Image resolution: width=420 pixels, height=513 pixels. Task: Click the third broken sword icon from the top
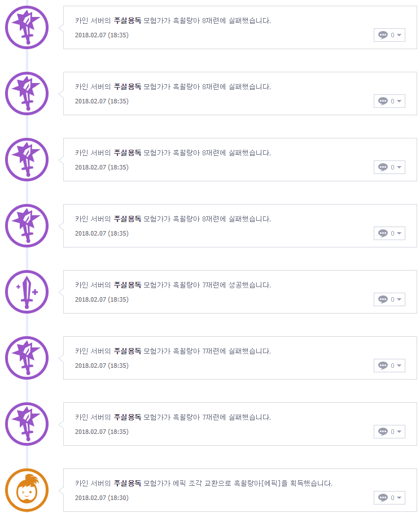27,159
